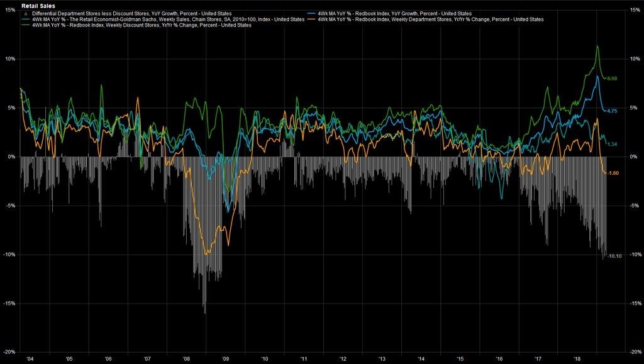Viewport: 644px width, 364px height.
Task: Click the green 8.08 end value label
Action: [x=612, y=79]
